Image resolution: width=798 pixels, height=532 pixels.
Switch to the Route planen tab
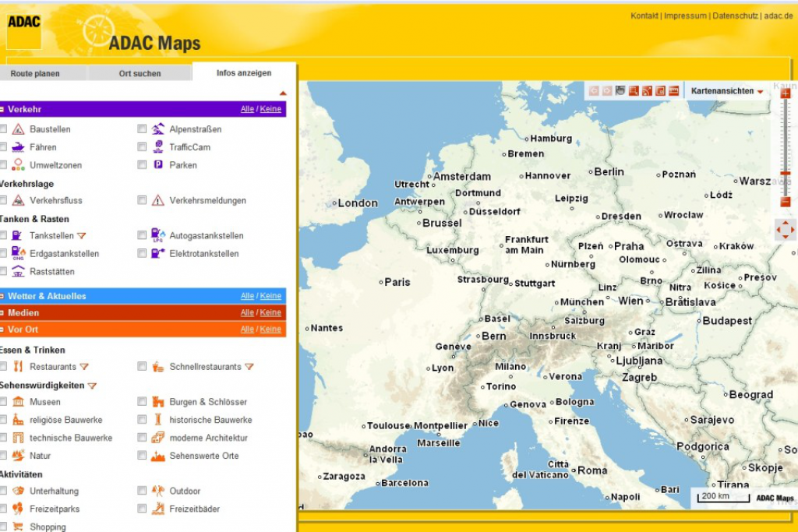[x=35, y=74]
